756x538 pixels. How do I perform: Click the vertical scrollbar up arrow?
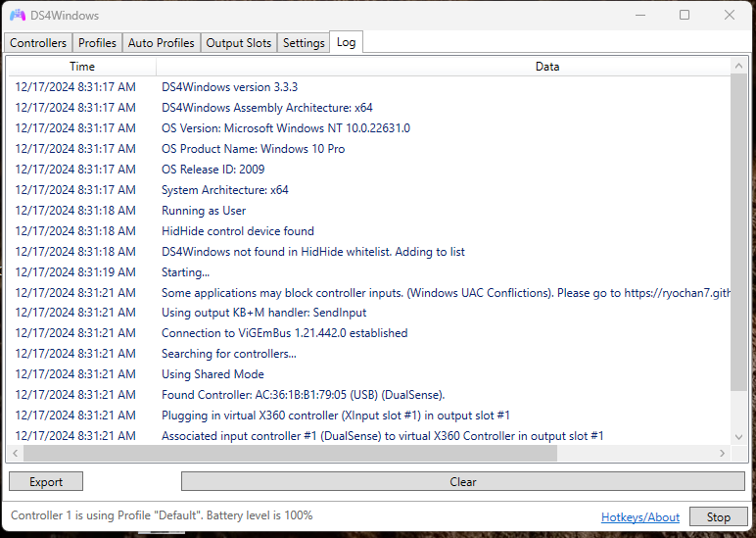click(x=738, y=65)
